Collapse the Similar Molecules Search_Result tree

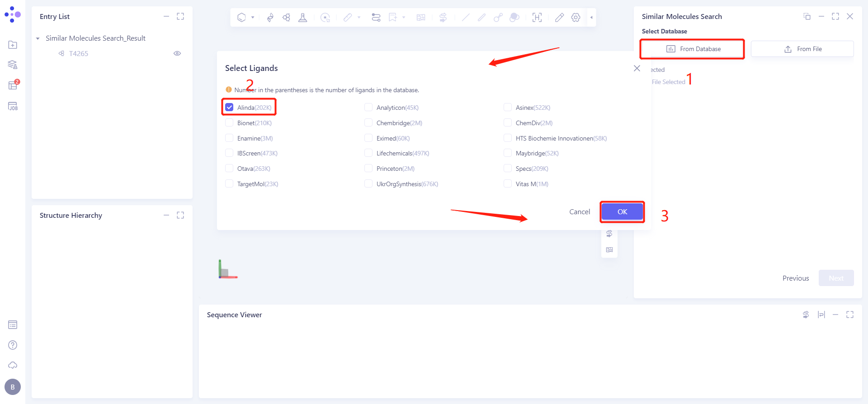38,38
